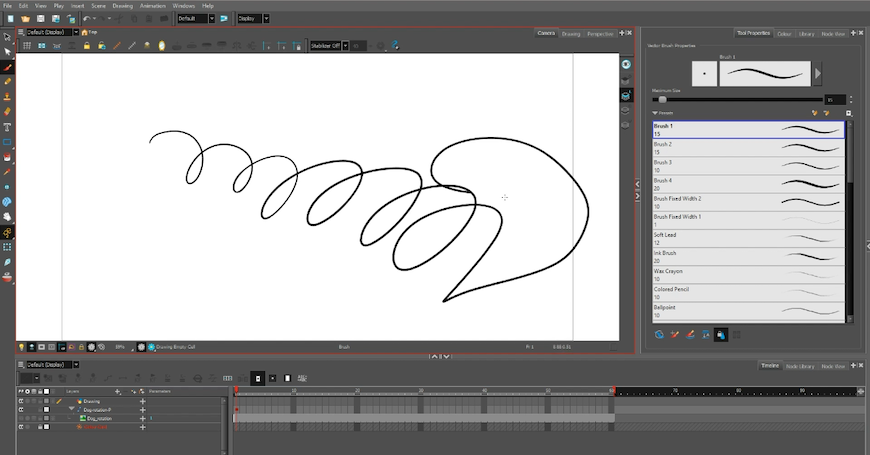Open the Animation menu

pyautogui.click(x=153, y=6)
